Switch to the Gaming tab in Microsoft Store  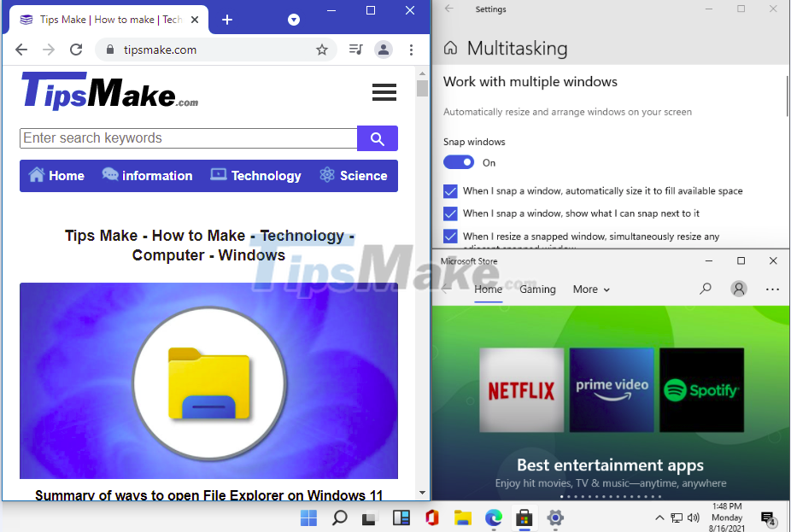(x=536, y=289)
